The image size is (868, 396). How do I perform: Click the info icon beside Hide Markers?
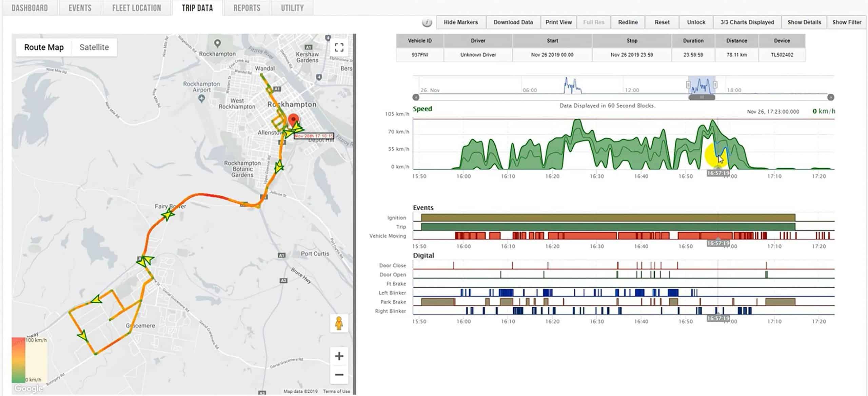427,23
